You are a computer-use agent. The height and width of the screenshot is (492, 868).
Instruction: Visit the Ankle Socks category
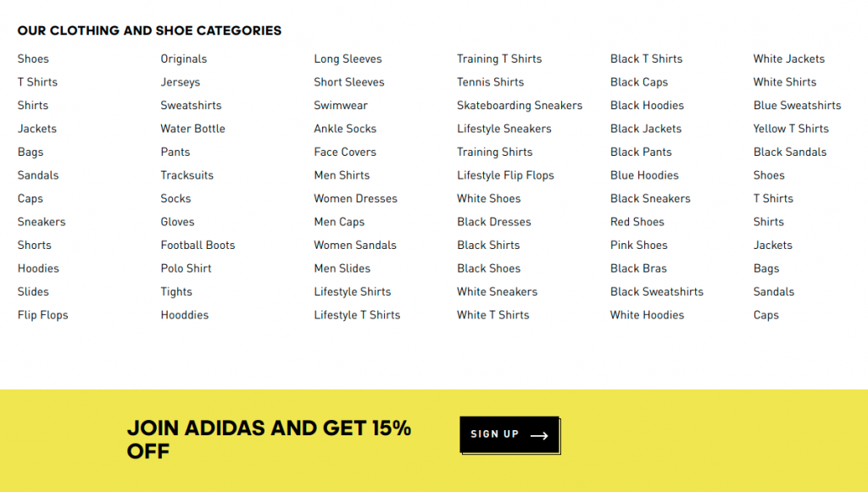coord(345,129)
